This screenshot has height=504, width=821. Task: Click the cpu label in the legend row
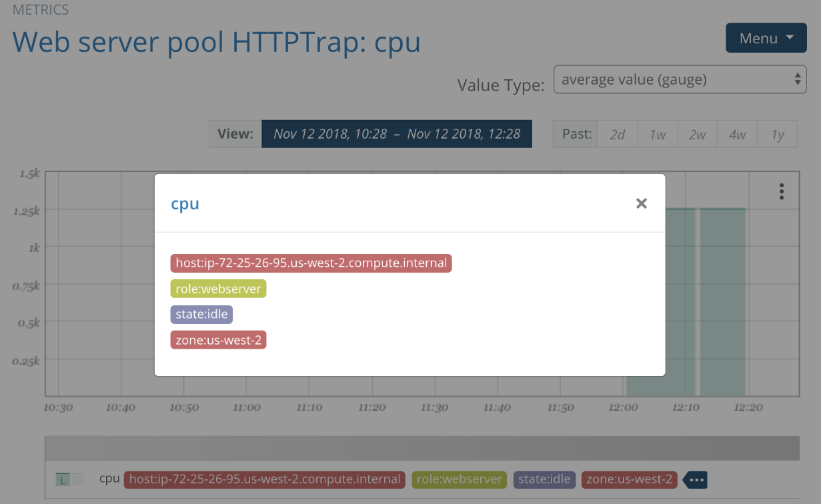tap(109, 479)
